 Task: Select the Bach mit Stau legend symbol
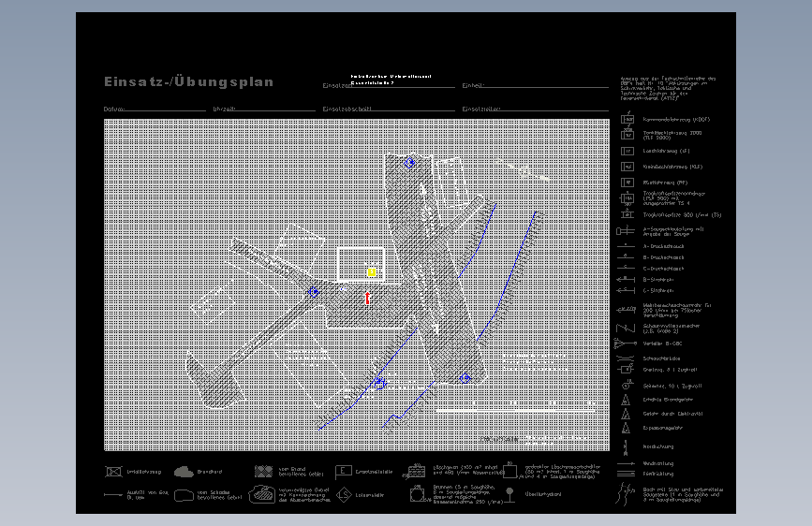tap(626, 494)
